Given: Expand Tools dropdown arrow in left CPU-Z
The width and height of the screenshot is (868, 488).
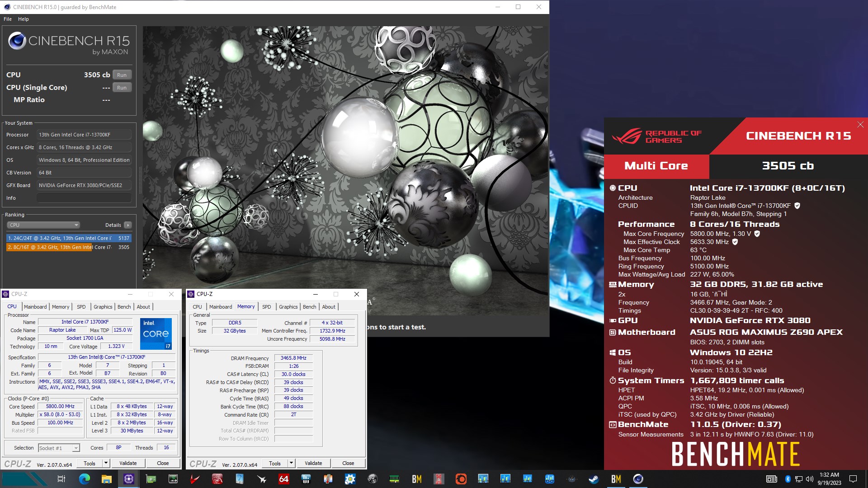Looking at the screenshot, I should tap(106, 463).
